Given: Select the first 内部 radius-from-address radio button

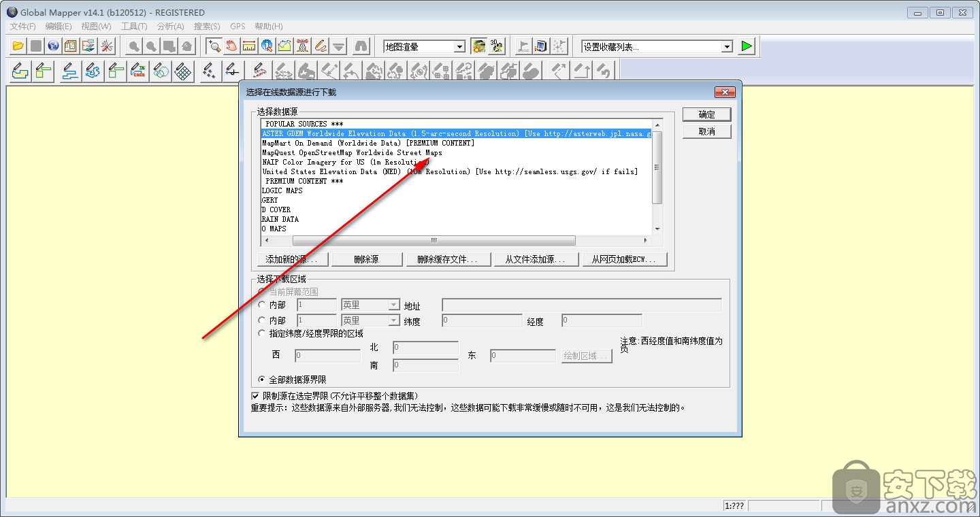Looking at the screenshot, I should pos(262,305).
